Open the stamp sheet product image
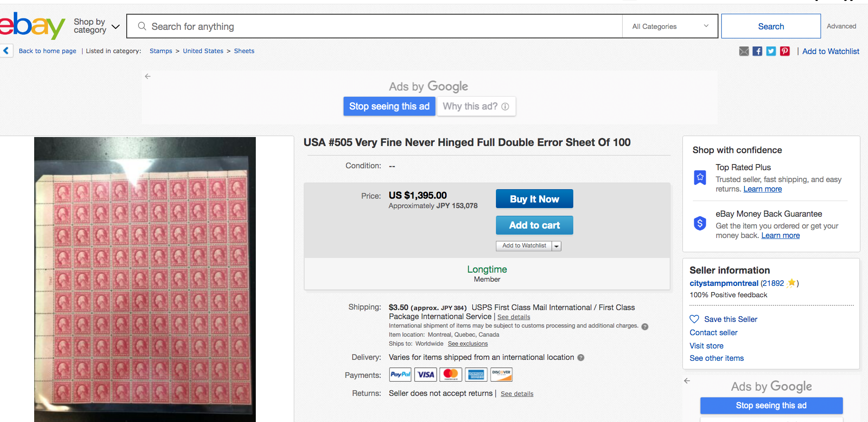The width and height of the screenshot is (868, 422). tap(145, 279)
